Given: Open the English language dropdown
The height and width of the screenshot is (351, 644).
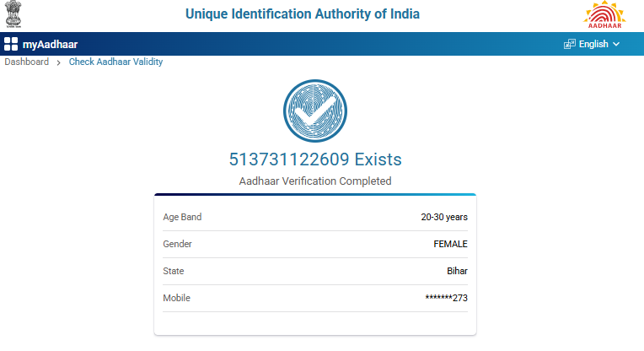Looking at the screenshot, I should tap(593, 44).
